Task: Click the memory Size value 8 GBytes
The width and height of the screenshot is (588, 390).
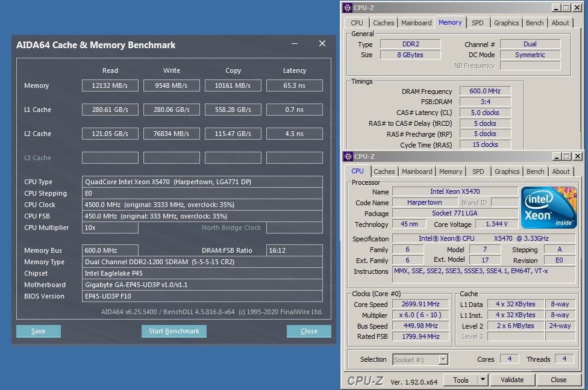Action: [411, 55]
